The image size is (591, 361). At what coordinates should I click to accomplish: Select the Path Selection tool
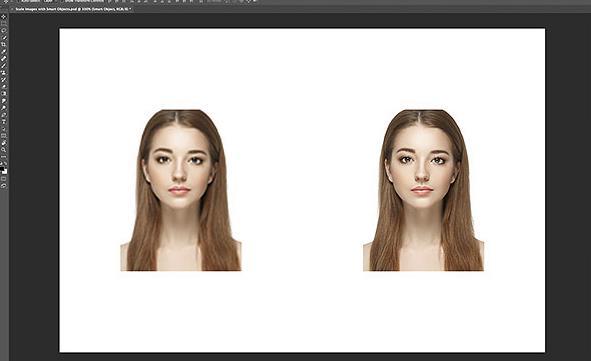4,129
